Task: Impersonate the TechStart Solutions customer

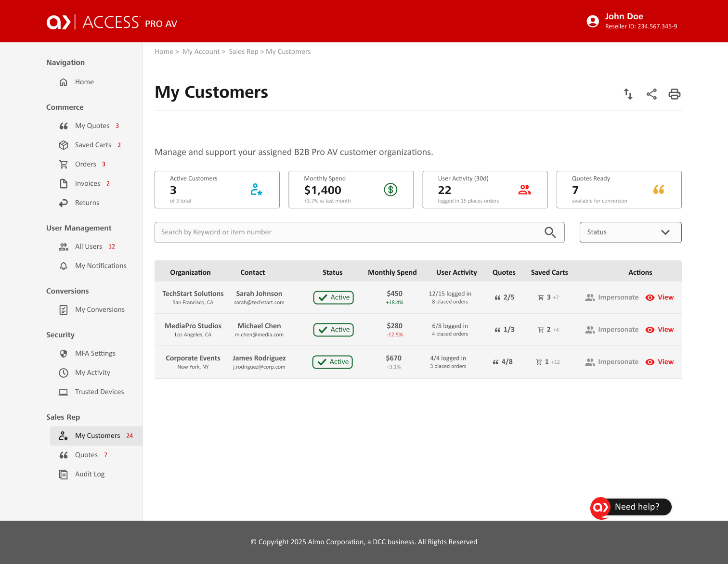Action: [x=612, y=297]
